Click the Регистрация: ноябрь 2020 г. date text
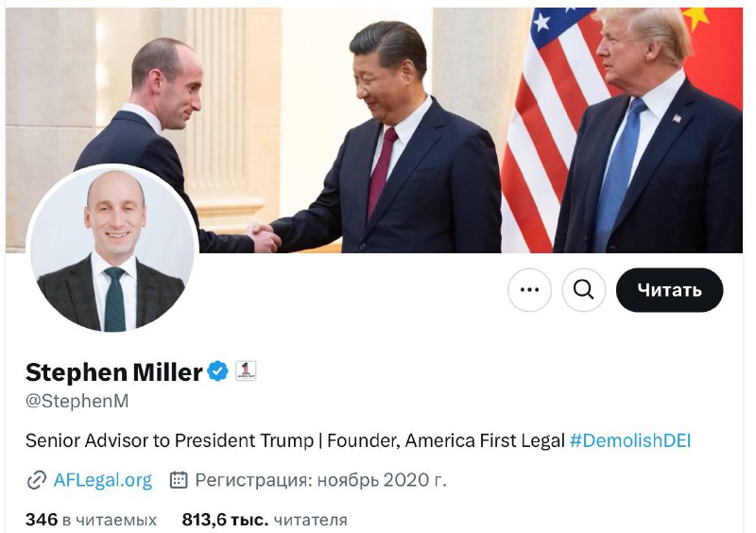Screen dimensions: 756x533 point(320,480)
